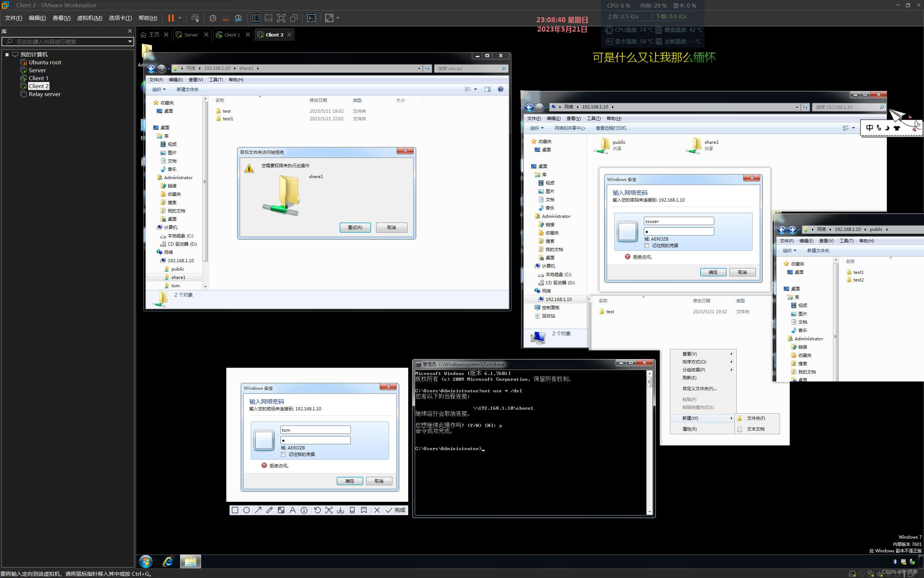Viewport: 924px width, 578px height.
Task: Tick remember credentials checkbox in zsuser dialog
Action: [x=646, y=245]
